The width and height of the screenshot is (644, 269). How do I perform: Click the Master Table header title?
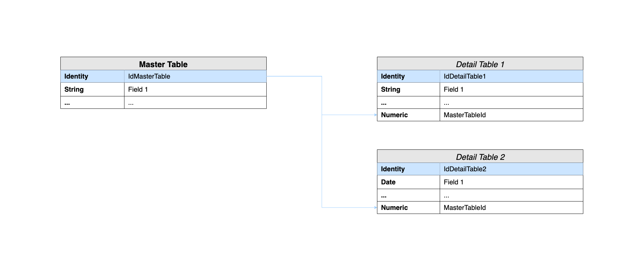pyautogui.click(x=163, y=64)
